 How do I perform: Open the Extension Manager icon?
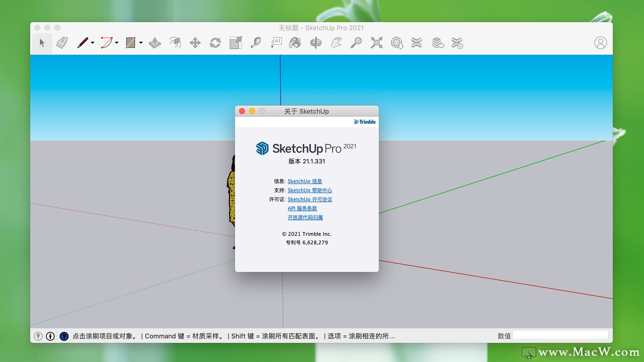pyautogui.click(x=457, y=43)
